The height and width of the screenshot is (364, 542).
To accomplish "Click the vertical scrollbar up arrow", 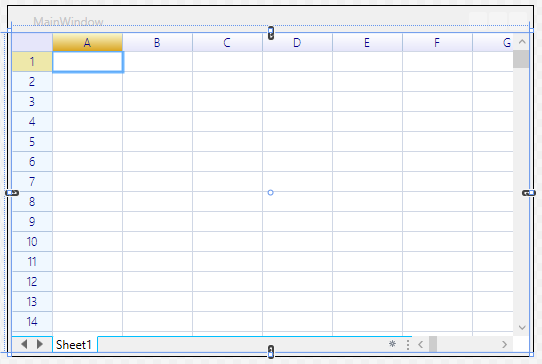I will point(522,42).
